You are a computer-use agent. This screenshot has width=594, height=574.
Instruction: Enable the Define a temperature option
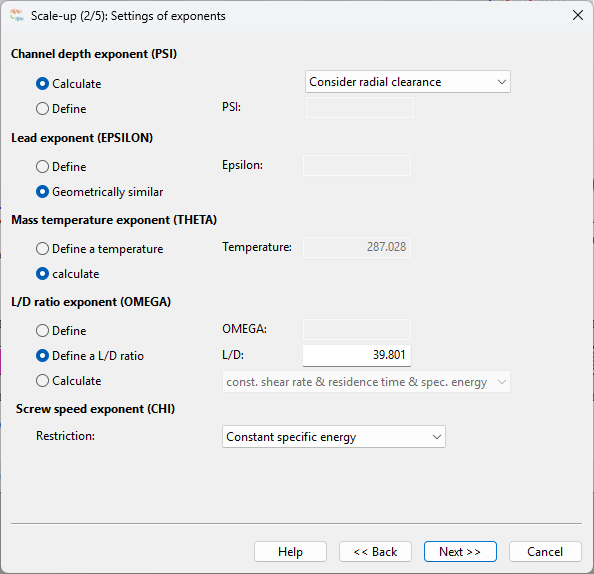99,249
